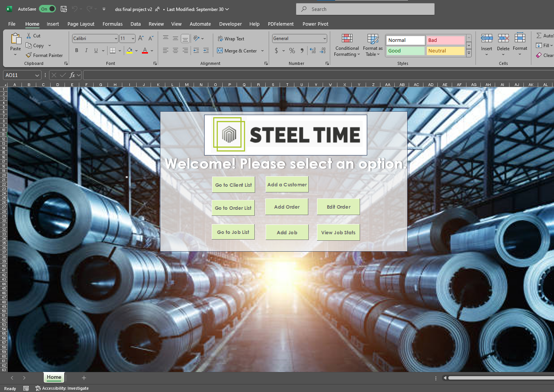Align text right
This screenshot has height=392, width=554.
click(185, 51)
